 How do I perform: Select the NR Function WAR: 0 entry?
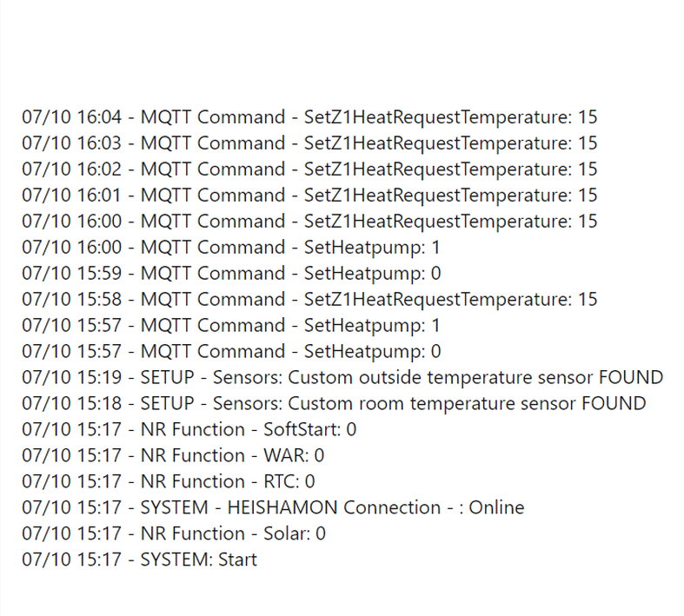[173, 456]
